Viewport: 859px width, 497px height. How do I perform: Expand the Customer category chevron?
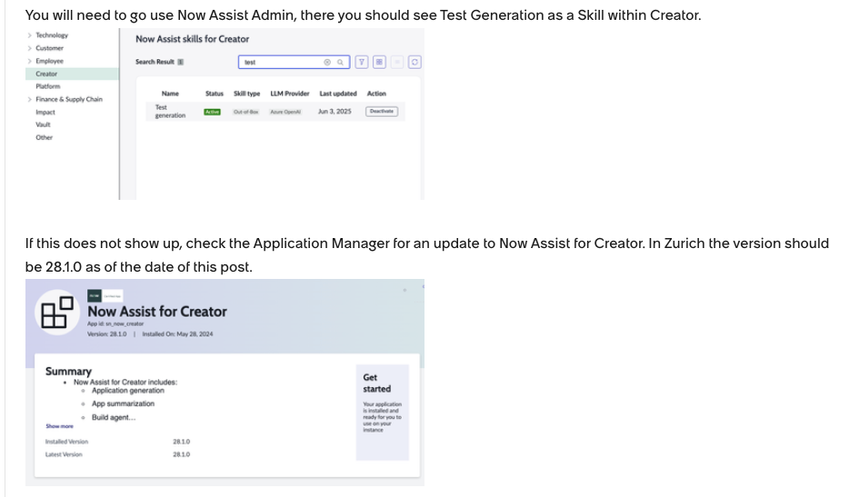tap(30, 48)
